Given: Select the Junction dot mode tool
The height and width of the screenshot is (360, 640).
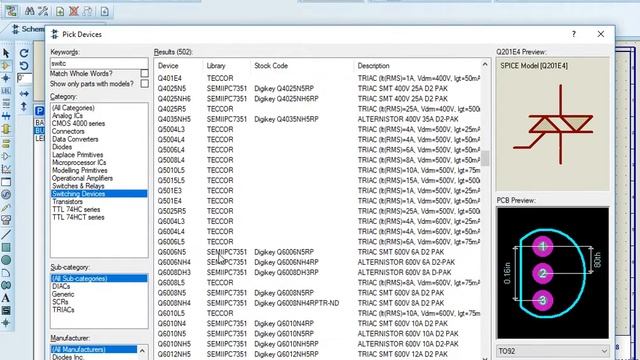Looking at the screenshot, I should coord(6,78).
